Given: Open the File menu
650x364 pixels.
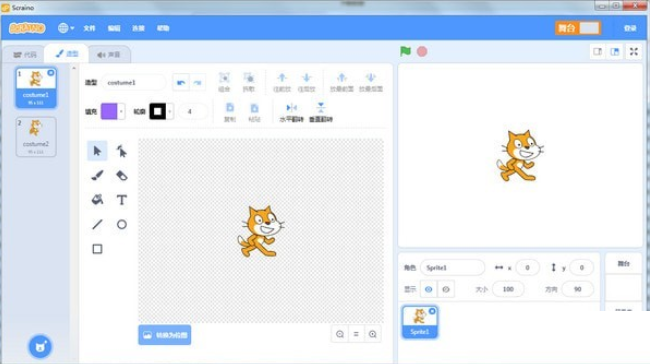Looking at the screenshot, I should tap(89, 28).
